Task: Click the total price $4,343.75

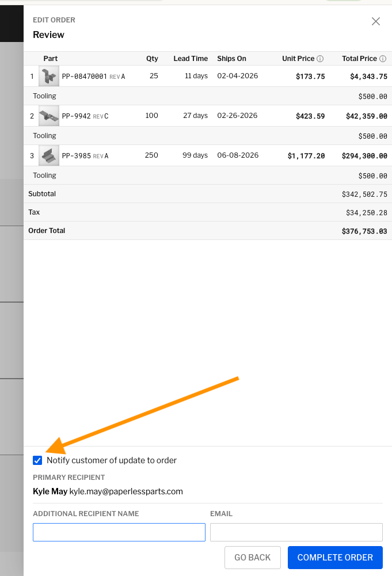Action: (368, 77)
